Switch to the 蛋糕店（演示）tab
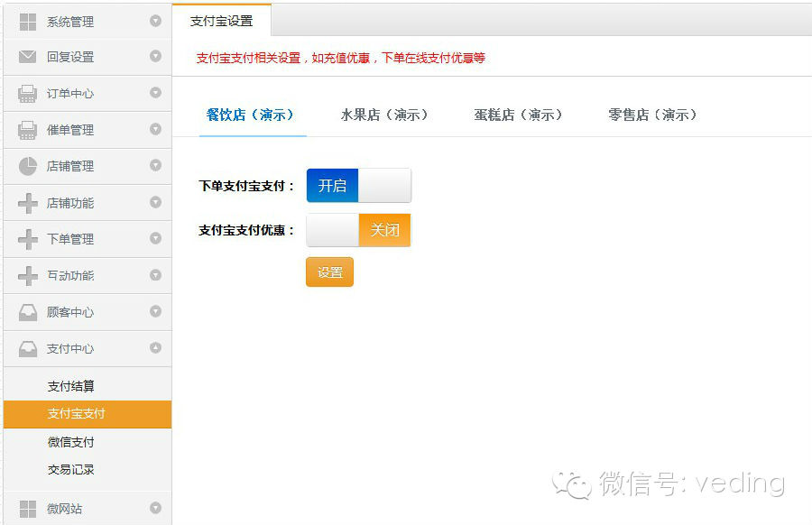This screenshot has width=812, height=525. point(519,115)
